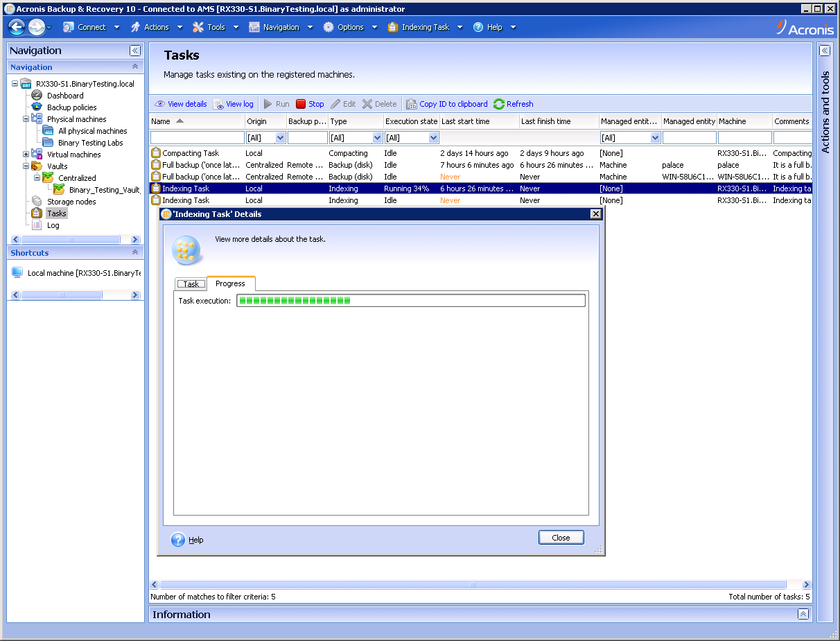Click Copy ID to clipboard link
Viewport: 840px width, 641px height.
point(453,104)
